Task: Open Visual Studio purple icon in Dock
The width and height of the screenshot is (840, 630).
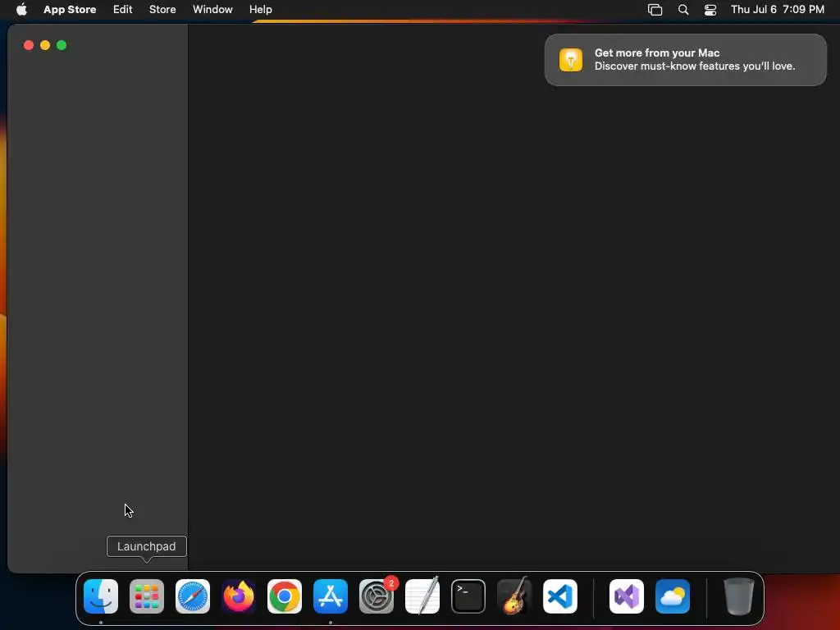Action: pos(627,596)
